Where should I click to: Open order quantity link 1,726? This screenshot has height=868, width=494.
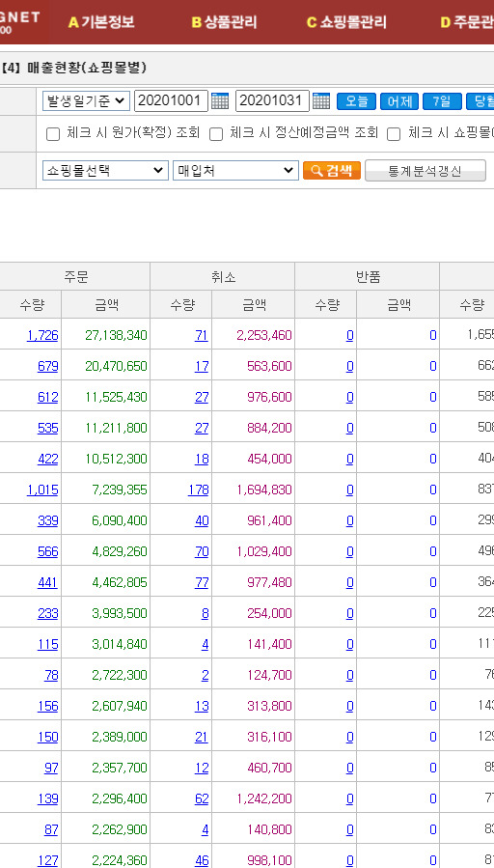pyautogui.click(x=42, y=335)
